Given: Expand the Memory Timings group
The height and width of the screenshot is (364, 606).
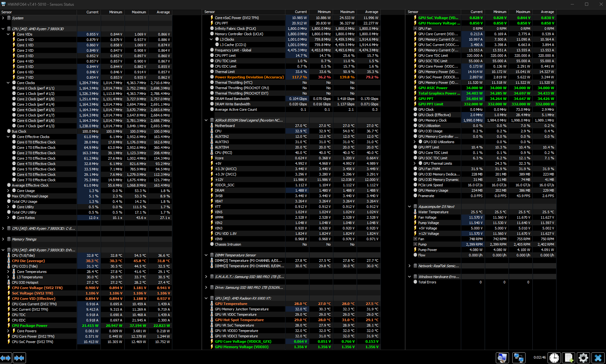Looking at the screenshot, I should pos(3,239).
